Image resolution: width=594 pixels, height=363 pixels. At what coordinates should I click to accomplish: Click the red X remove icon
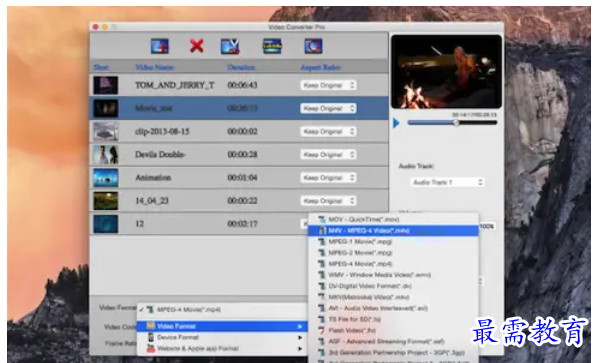197,46
